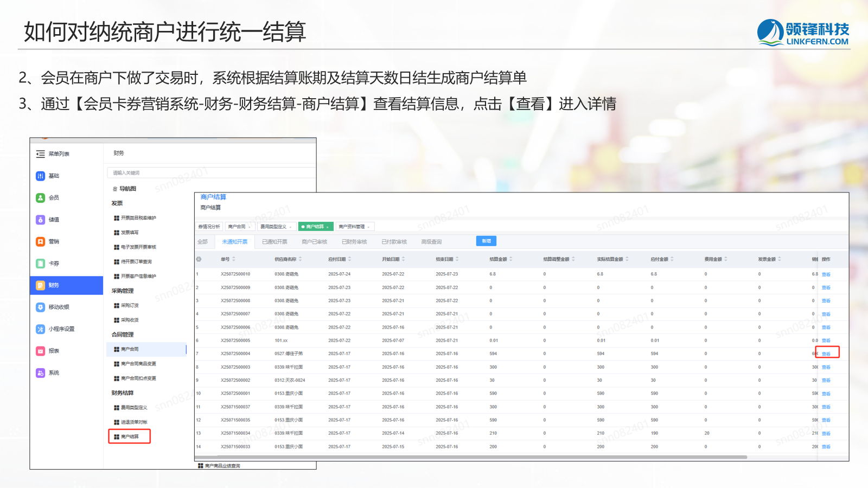Click the blue 新增 button

click(486, 241)
